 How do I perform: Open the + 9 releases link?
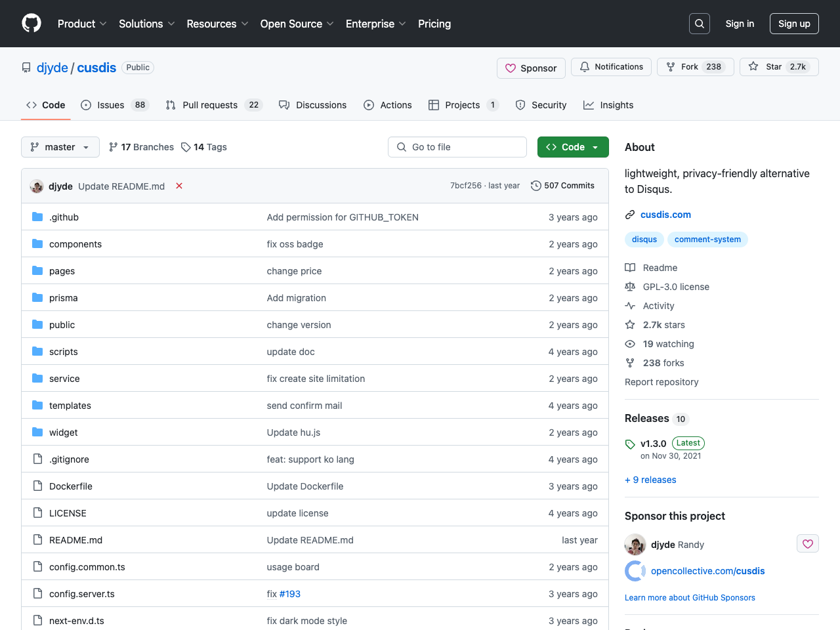650,480
